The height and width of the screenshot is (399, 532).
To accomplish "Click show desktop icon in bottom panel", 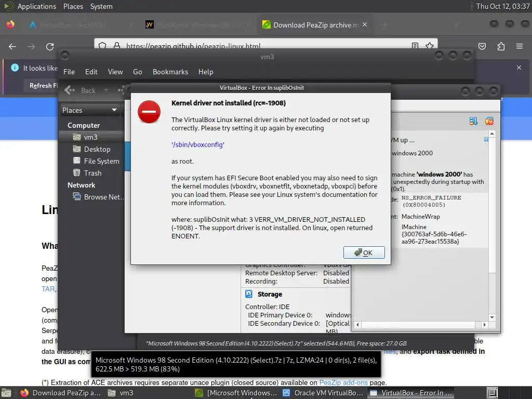I will [x=6, y=393].
